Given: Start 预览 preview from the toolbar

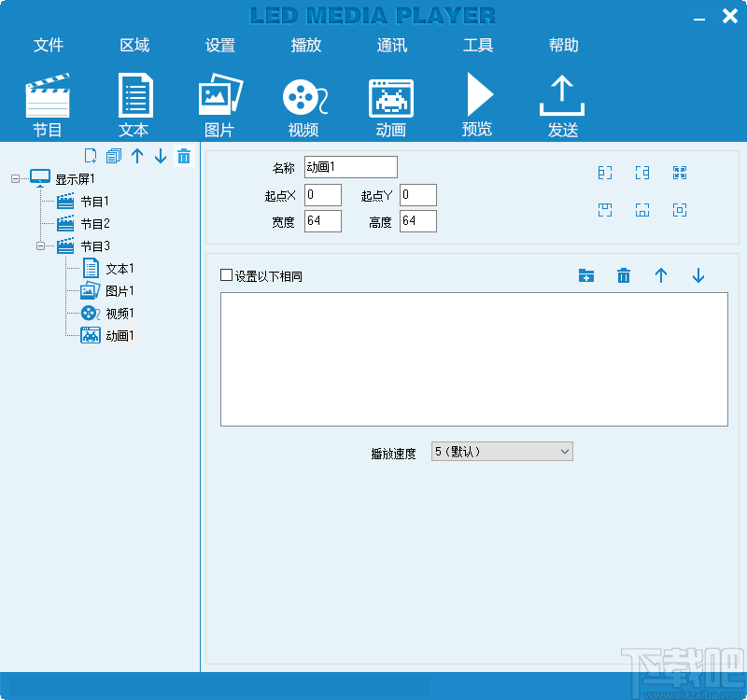Looking at the screenshot, I should tap(477, 100).
